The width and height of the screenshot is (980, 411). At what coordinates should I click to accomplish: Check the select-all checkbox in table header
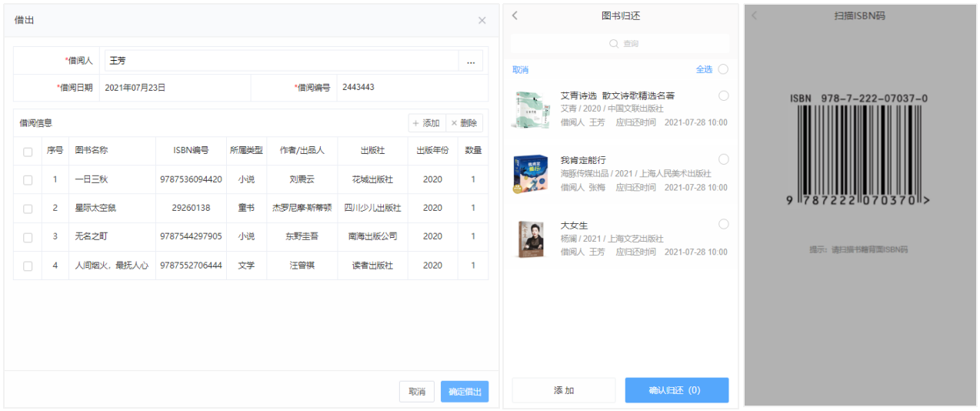click(x=28, y=152)
